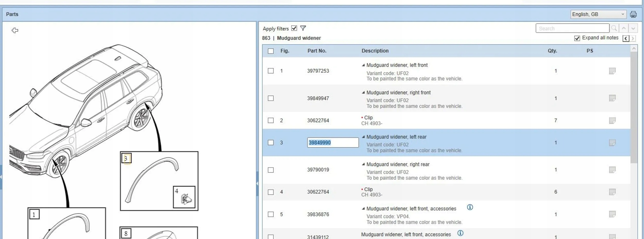Click the search magnifier icon
The height and width of the screenshot is (239, 644).
pos(614,28)
